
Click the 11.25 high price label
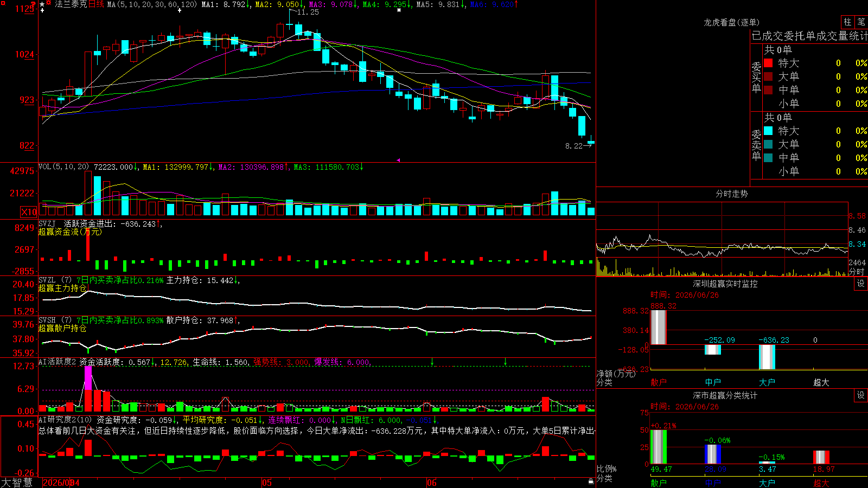(x=308, y=12)
